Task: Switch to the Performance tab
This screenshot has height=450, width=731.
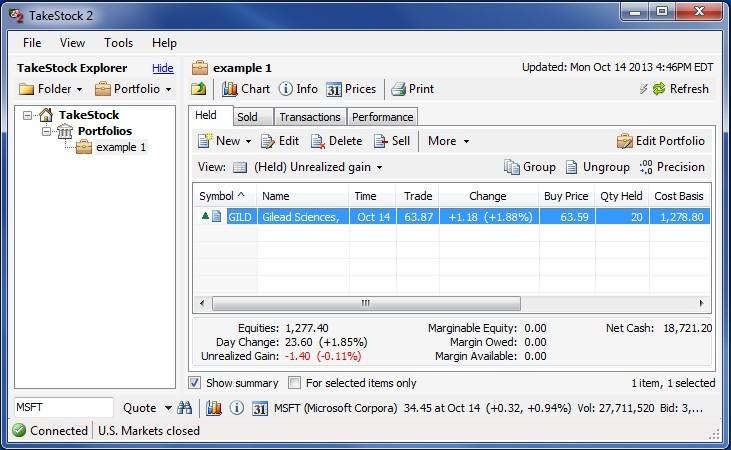Action: click(382, 117)
